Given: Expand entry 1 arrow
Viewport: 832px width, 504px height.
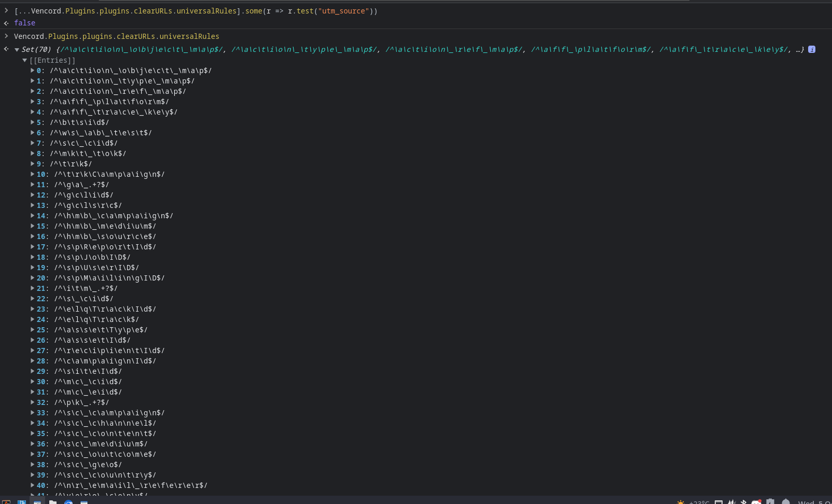Looking at the screenshot, I should pyautogui.click(x=32, y=81).
